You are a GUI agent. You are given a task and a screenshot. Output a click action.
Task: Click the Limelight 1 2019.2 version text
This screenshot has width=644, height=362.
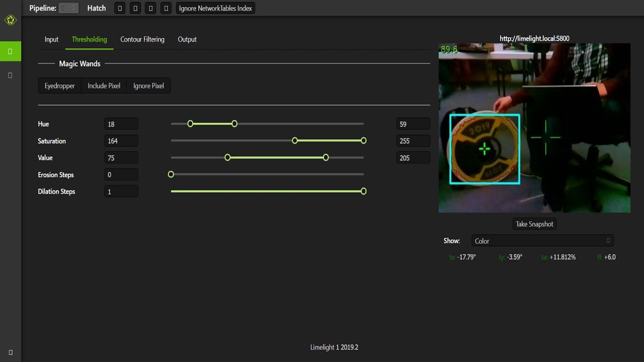tap(334, 347)
